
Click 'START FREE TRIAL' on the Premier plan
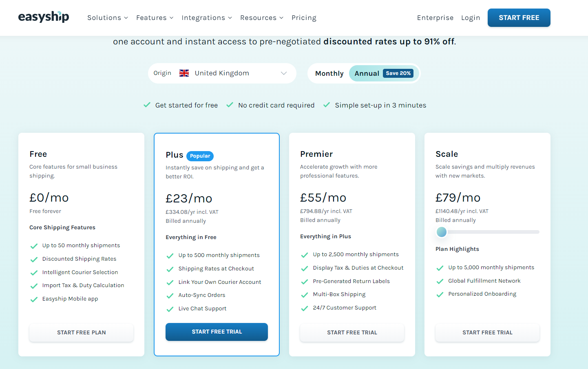(x=351, y=332)
